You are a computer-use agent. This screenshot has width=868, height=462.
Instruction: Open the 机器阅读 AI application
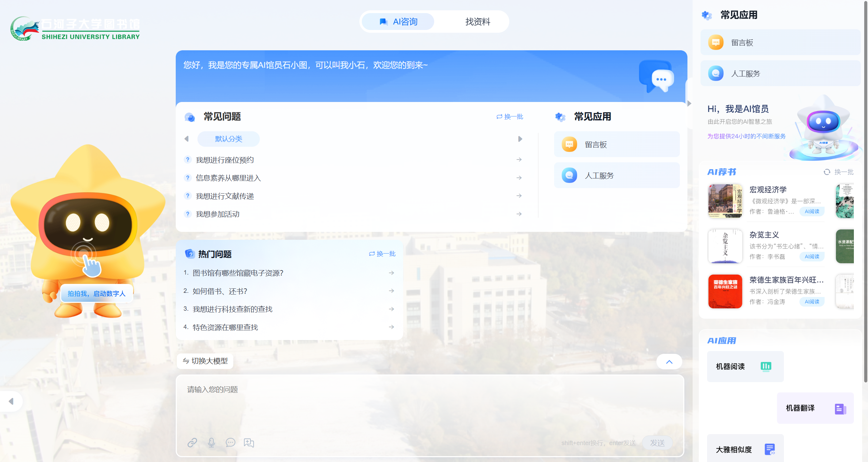(745, 366)
